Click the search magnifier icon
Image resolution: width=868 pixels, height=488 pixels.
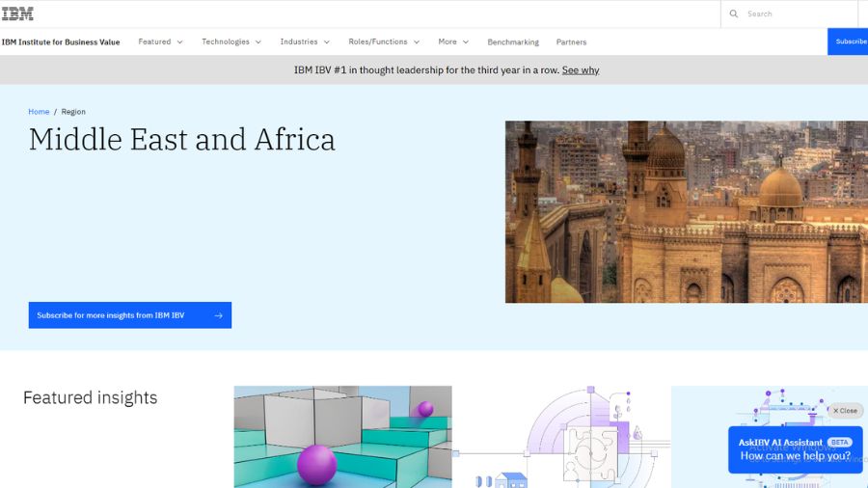pos(734,14)
